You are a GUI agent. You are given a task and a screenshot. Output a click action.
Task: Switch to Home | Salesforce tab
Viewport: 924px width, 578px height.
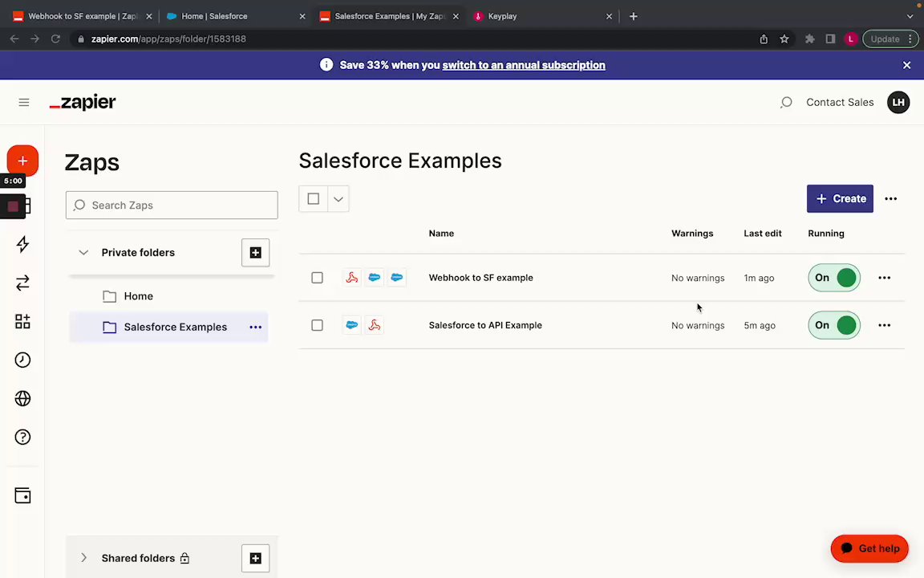pos(236,17)
